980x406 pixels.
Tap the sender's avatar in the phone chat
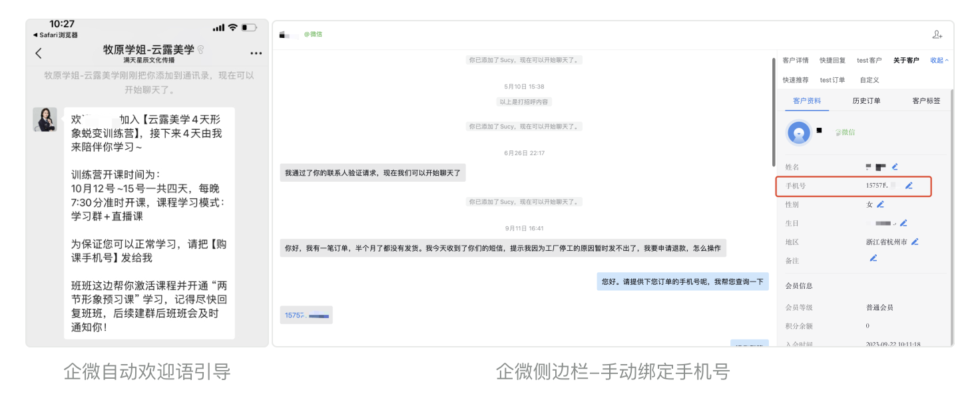pyautogui.click(x=45, y=119)
